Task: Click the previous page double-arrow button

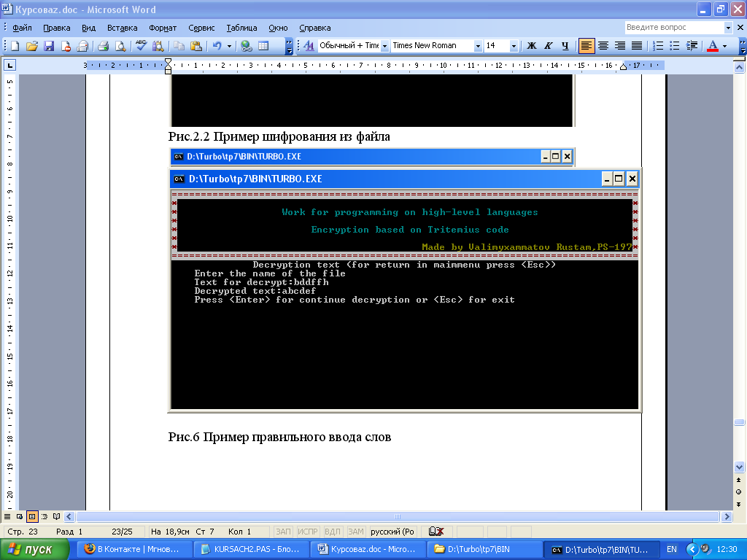Action: (x=738, y=480)
